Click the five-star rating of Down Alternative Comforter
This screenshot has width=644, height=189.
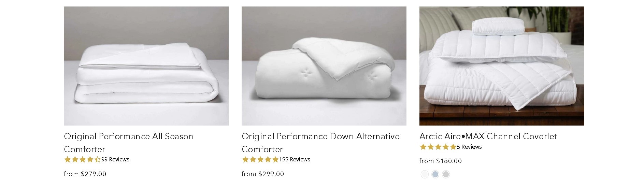(x=260, y=159)
